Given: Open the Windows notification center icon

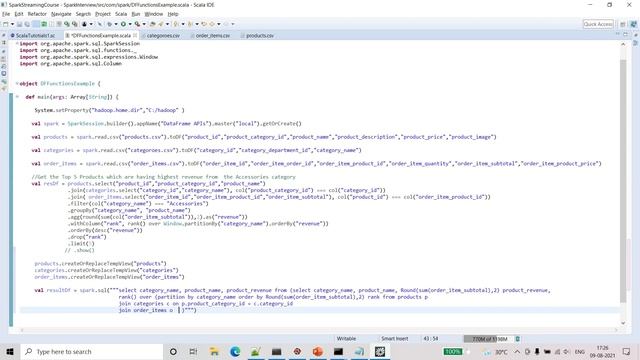Looking at the screenshot, I should coord(626,351).
